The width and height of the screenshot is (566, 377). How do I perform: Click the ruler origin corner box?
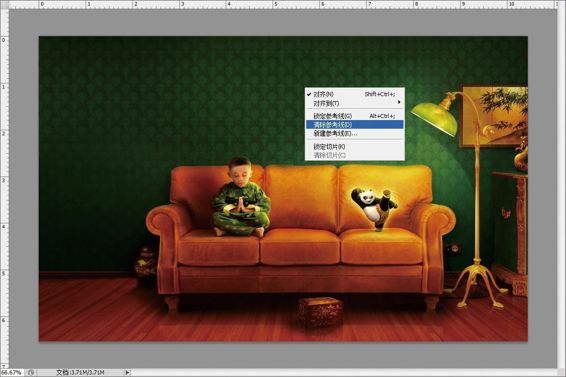pyautogui.click(x=4, y=4)
